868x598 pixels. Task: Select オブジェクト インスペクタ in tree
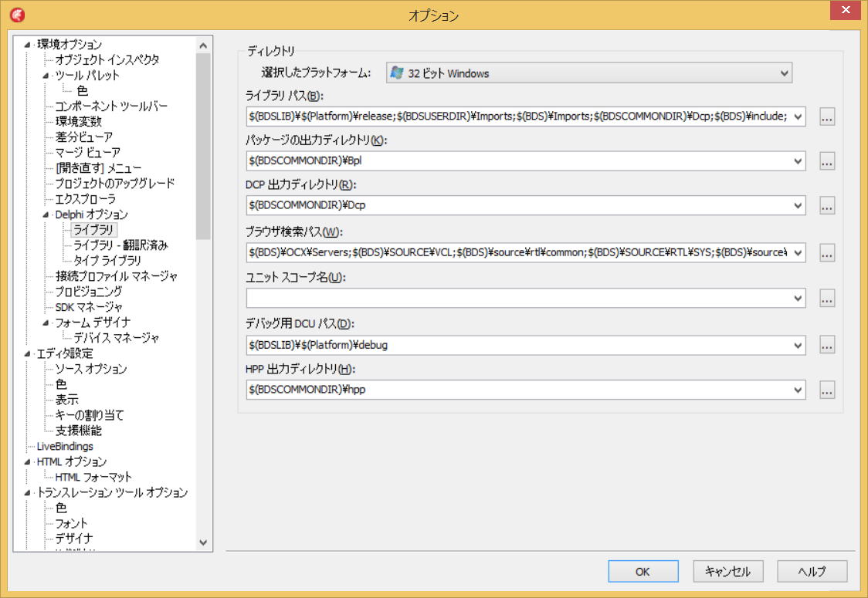(x=107, y=59)
